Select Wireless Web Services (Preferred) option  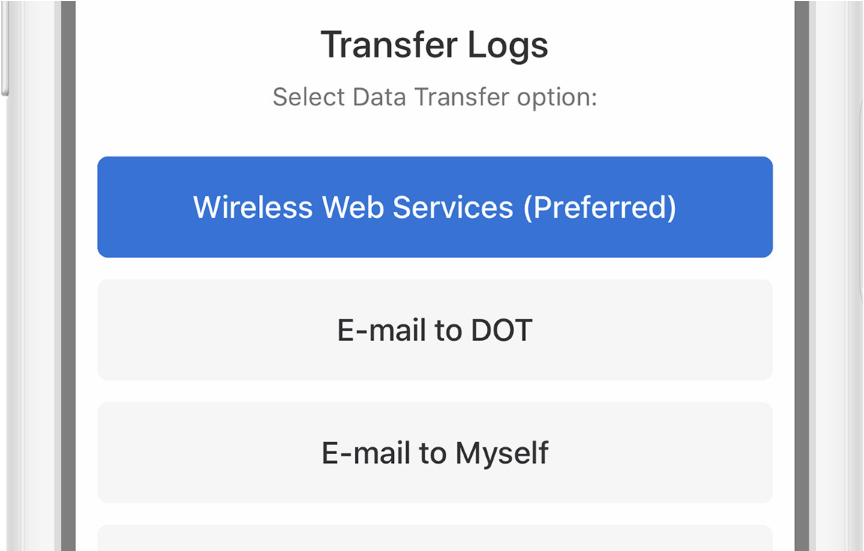tap(434, 207)
